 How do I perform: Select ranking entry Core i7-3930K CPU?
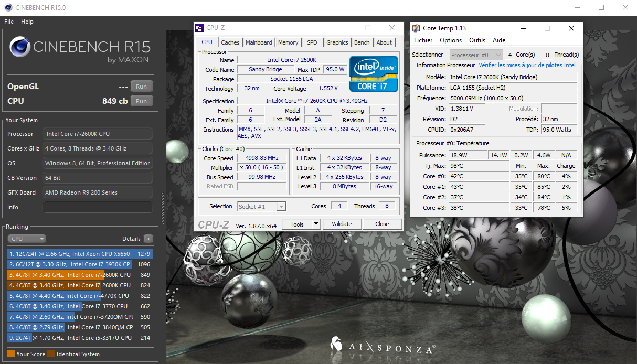(x=80, y=264)
